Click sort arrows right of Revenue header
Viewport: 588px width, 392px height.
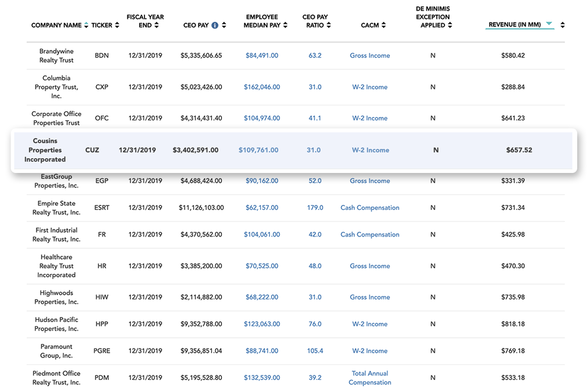[x=563, y=25]
